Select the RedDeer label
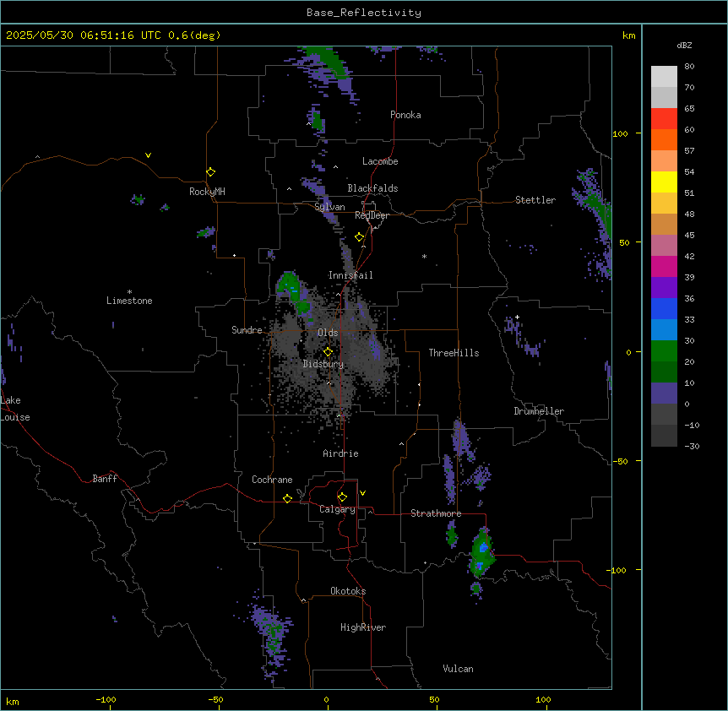728x711 pixels. coord(372,215)
